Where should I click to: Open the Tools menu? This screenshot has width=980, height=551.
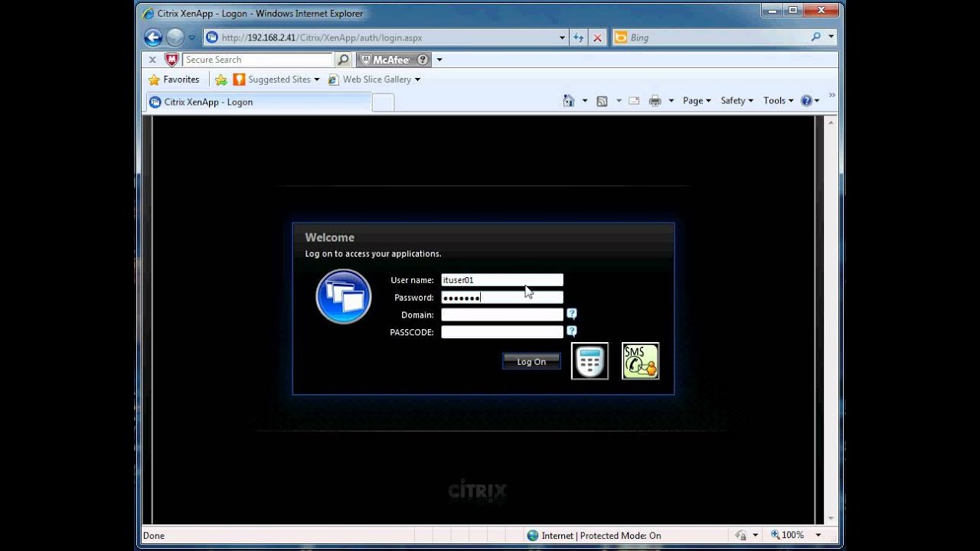point(778,100)
